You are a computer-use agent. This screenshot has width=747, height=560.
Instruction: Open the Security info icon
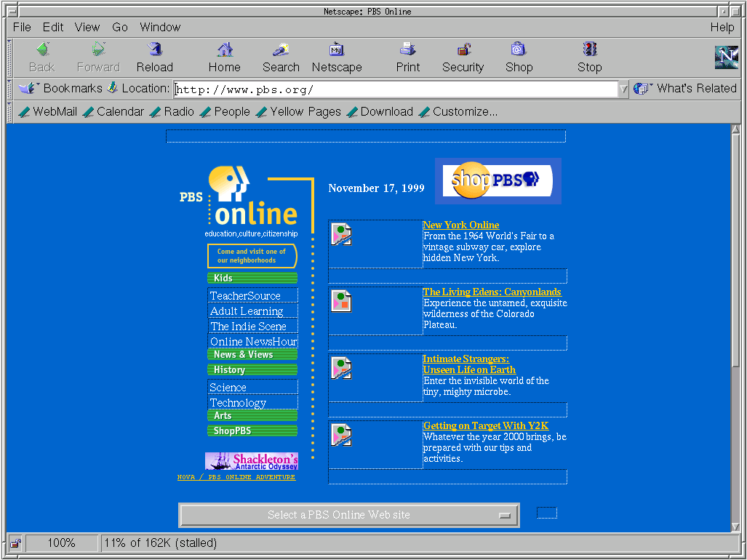[463, 50]
